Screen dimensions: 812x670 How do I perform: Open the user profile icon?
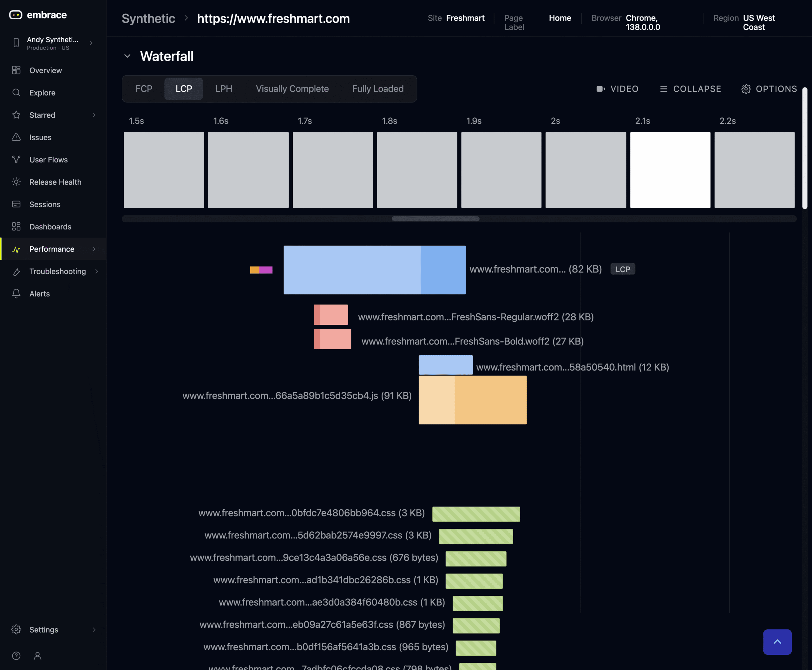click(37, 656)
